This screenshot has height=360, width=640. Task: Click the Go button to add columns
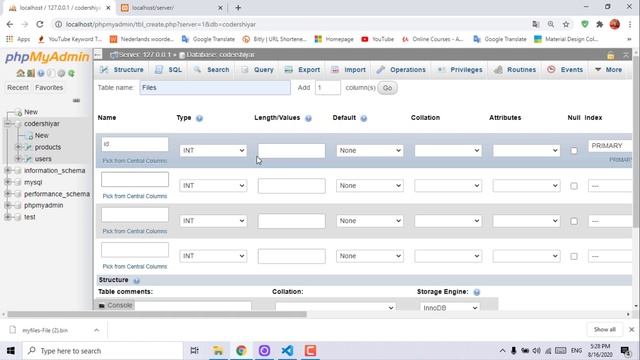coord(387,88)
